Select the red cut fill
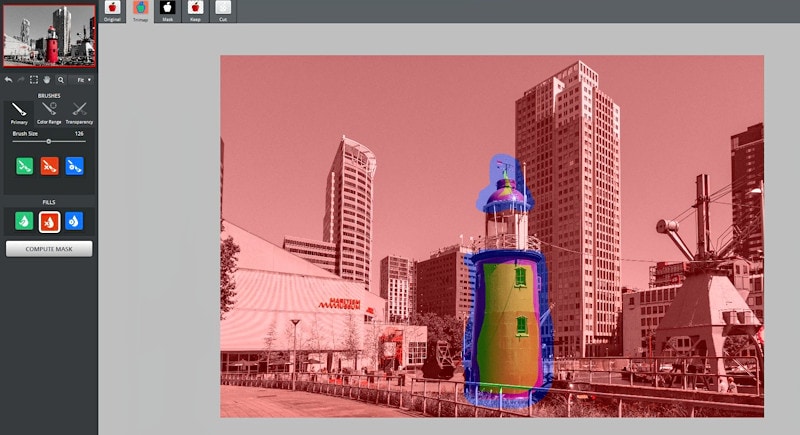Viewport: 800px width, 435px height. pos(49,221)
